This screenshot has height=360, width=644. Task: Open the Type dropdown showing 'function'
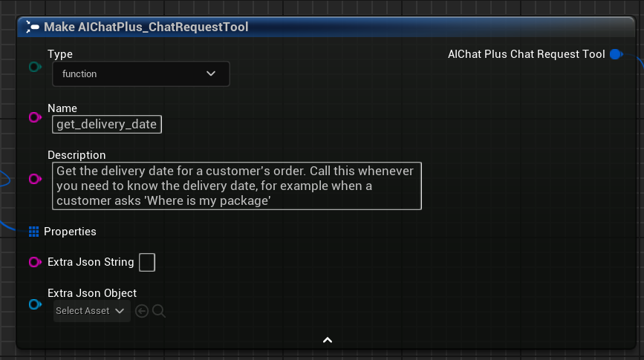click(x=141, y=73)
